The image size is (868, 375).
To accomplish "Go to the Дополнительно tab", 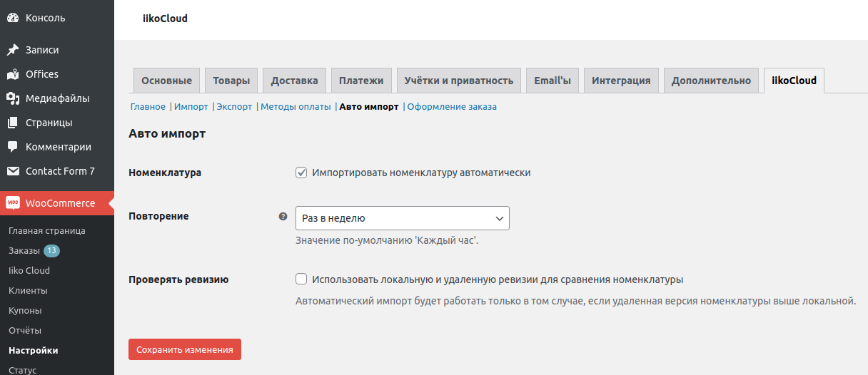I will coord(711,81).
